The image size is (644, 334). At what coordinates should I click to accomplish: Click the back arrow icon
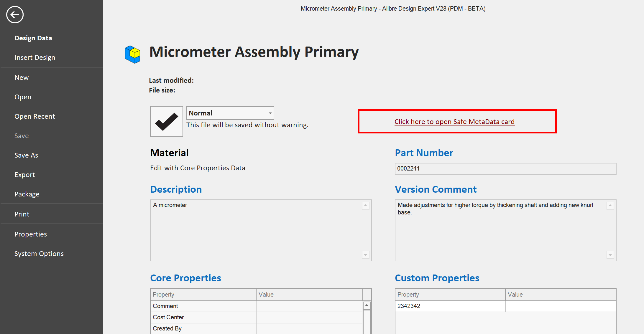click(x=15, y=14)
